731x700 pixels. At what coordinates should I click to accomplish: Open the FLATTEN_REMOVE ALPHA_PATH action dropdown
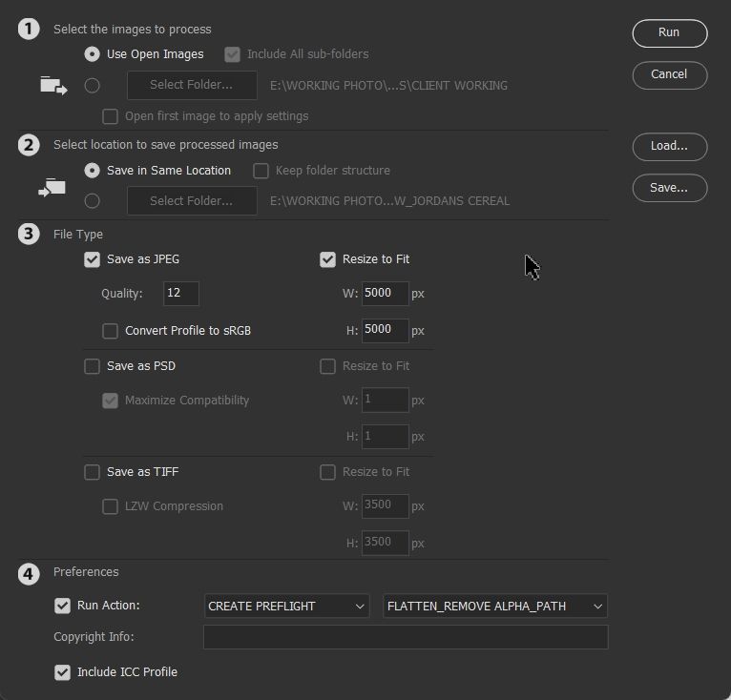(x=494, y=606)
